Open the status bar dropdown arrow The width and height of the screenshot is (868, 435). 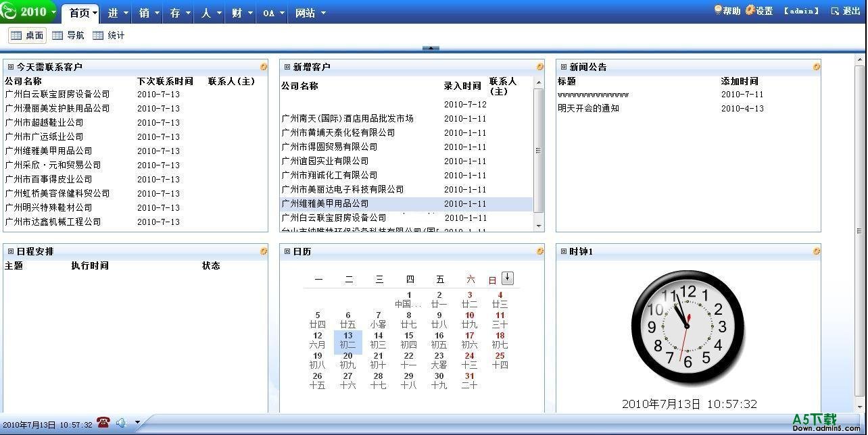pos(137,423)
